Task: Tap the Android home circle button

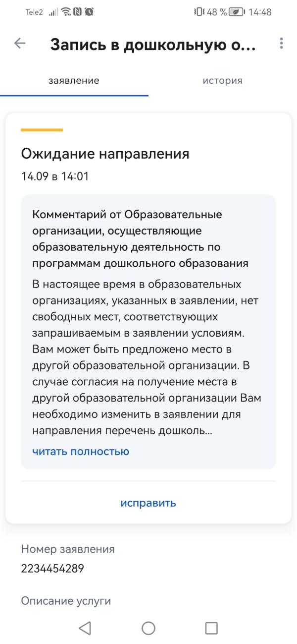Action: pos(148,628)
